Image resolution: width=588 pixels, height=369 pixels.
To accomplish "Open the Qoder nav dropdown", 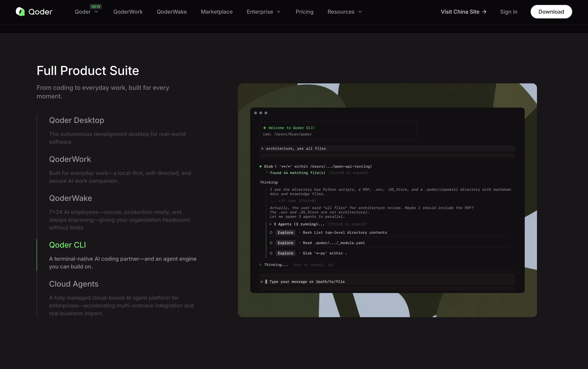I will (x=86, y=12).
